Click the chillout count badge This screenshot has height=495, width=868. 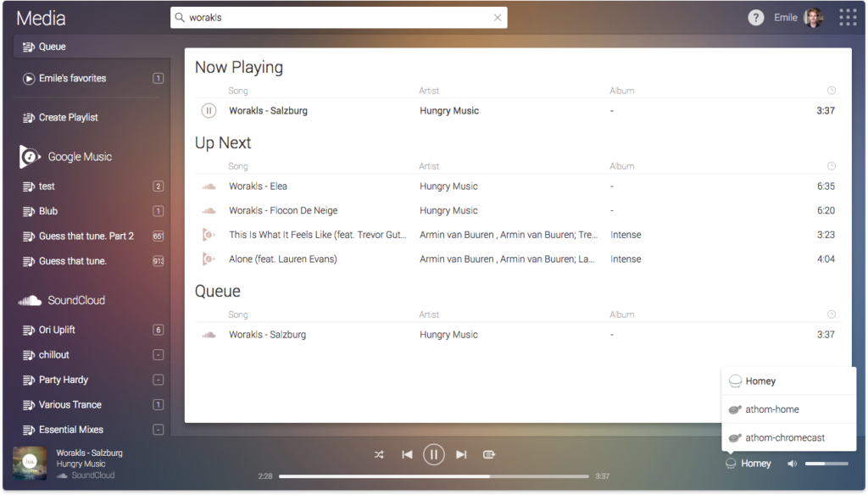[x=159, y=354]
